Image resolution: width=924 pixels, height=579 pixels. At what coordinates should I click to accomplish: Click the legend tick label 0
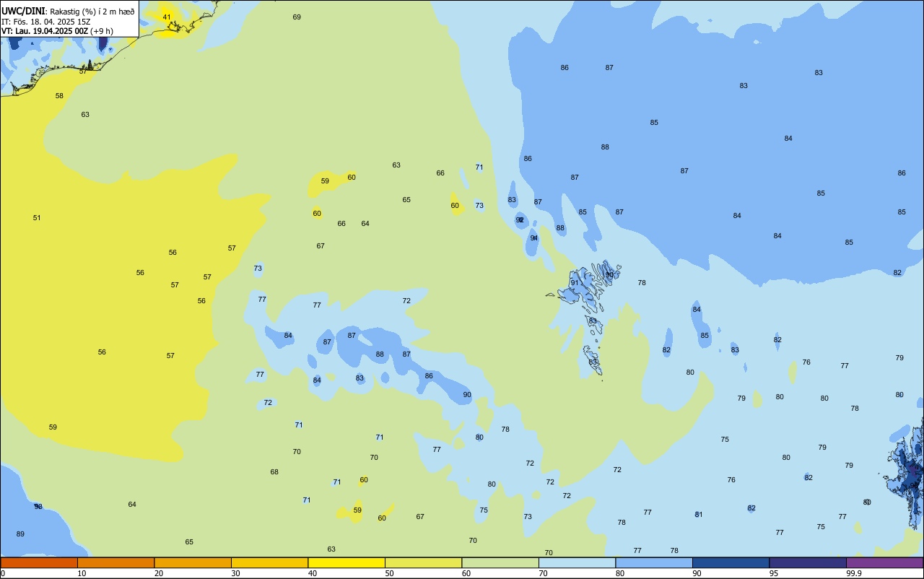coord(3,573)
